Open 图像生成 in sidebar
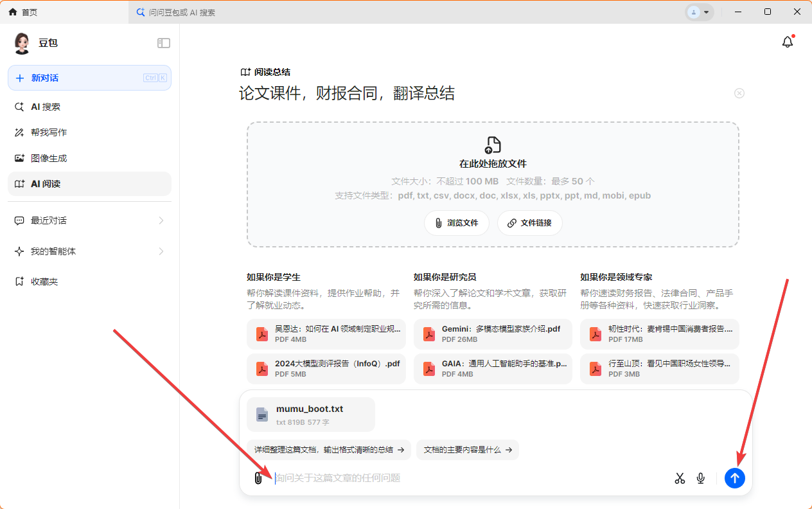 coord(89,158)
